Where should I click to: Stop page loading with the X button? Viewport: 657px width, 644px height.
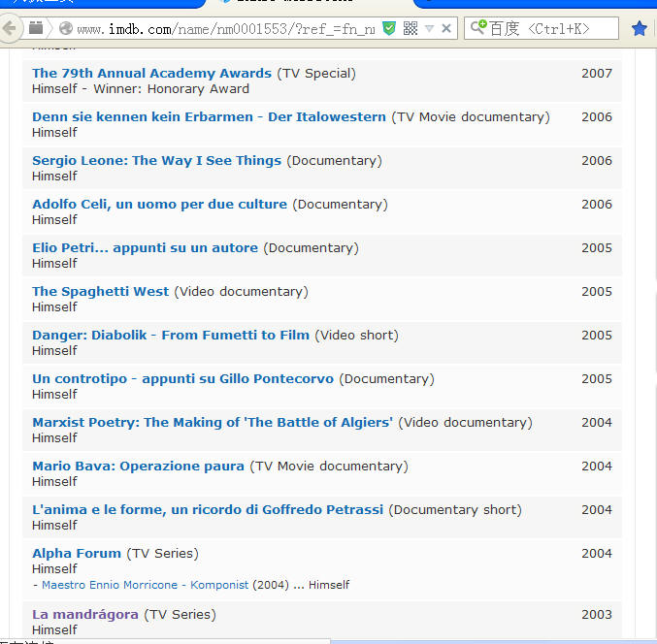[x=446, y=28]
